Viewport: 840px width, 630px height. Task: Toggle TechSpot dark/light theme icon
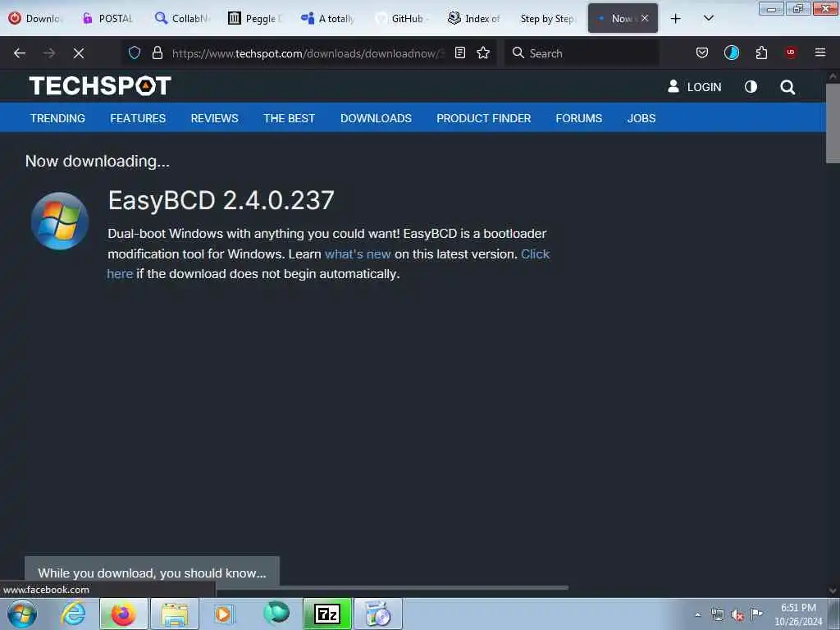[x=751, y=86]
